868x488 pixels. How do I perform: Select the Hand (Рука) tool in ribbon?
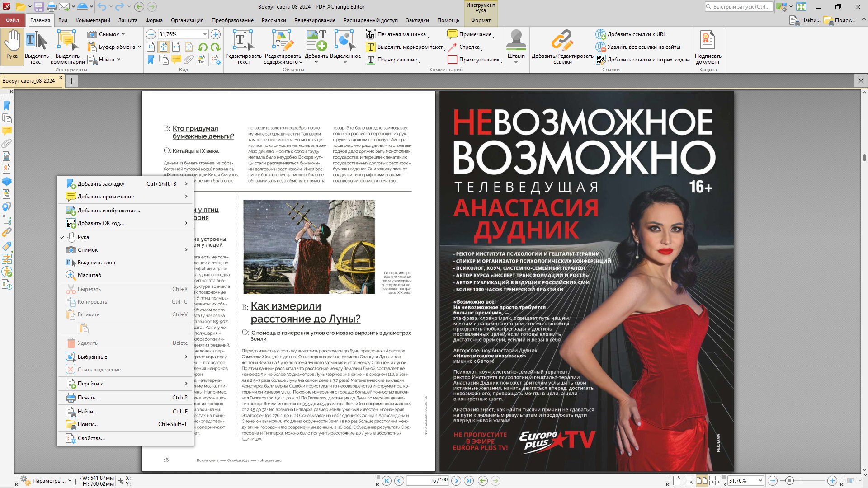(12, 46)
